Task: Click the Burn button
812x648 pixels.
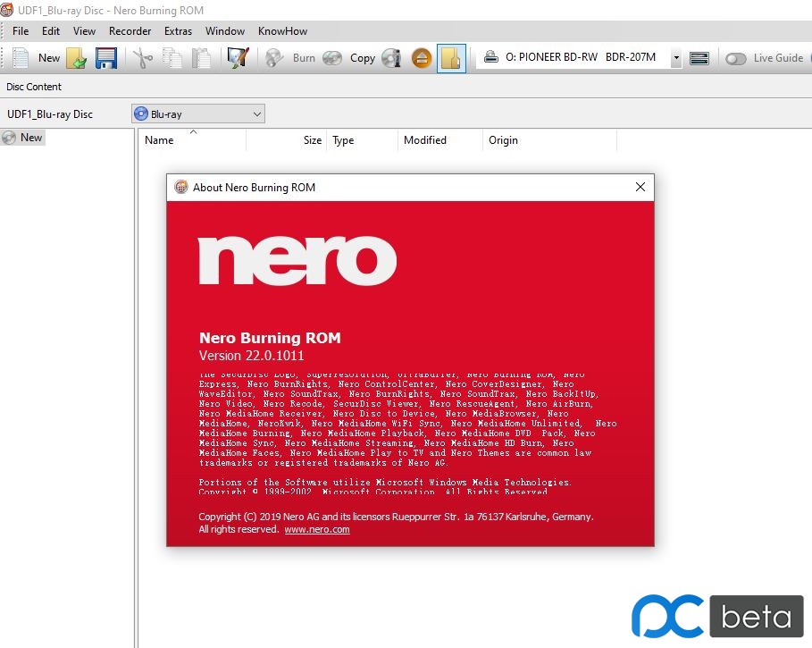Action: click(292, 58)
